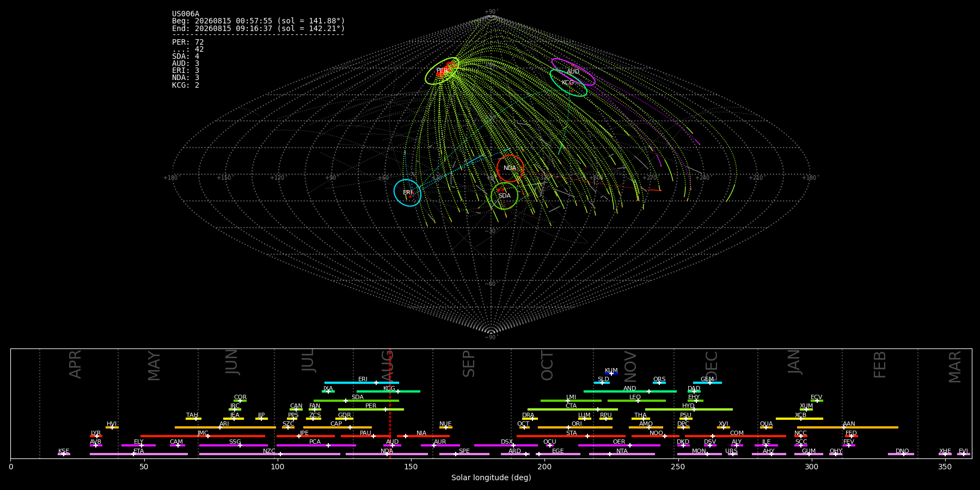Click the NDA: 3 legend entry
Viewport: 980px width, 490px height.
[x=186, y=78]
